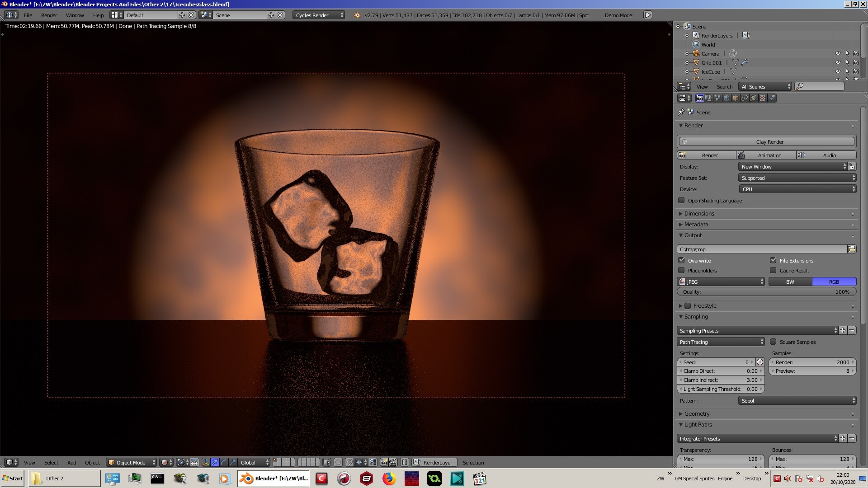Screen dimensions: 868x488
Task: Open the JPEG file format dropdown
Action: click(x=721, y=282)
